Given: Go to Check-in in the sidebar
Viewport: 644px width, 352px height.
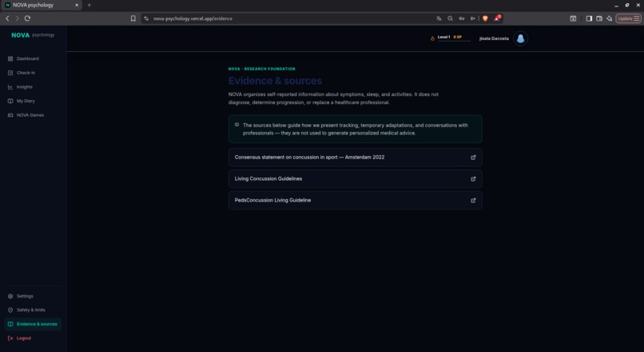Looking at the screenshot, I should [x=33, y=73].
